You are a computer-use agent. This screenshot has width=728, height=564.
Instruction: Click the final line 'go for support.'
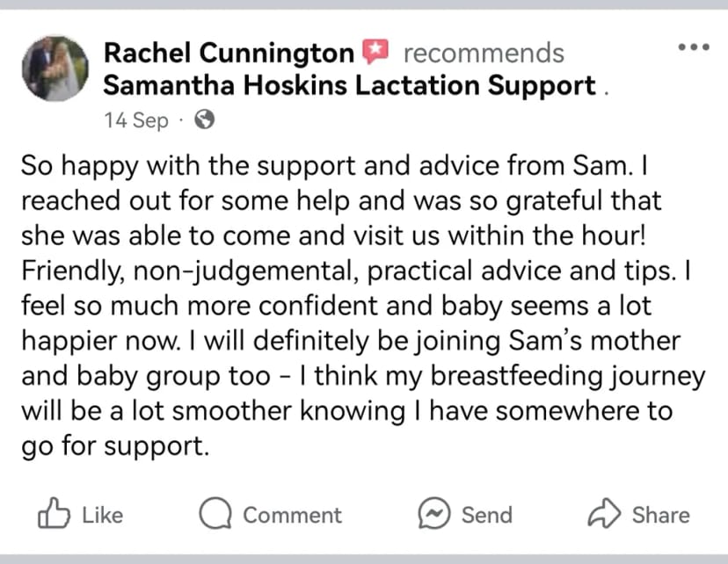coord(115,446)
